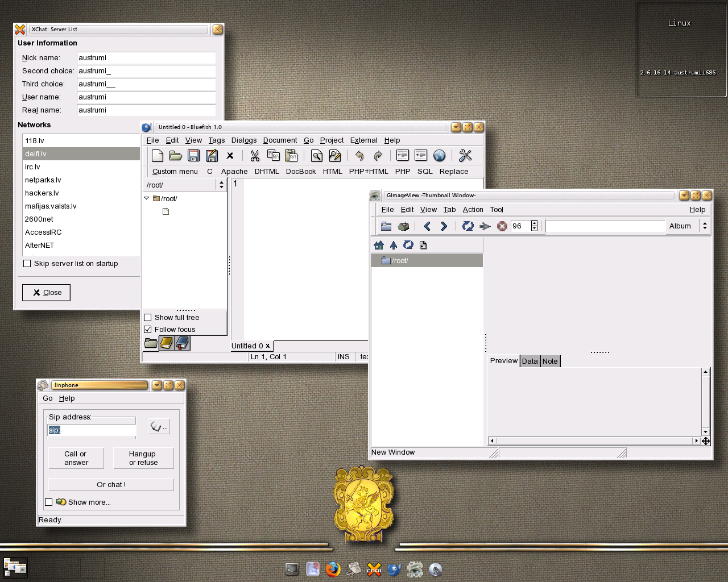Open the terminal from the bottom dock
This screenshot has height=582, width=728.
292,569
